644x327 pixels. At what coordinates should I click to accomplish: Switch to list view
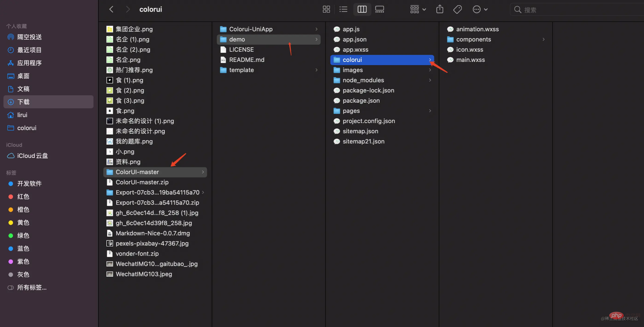[343, 9]
